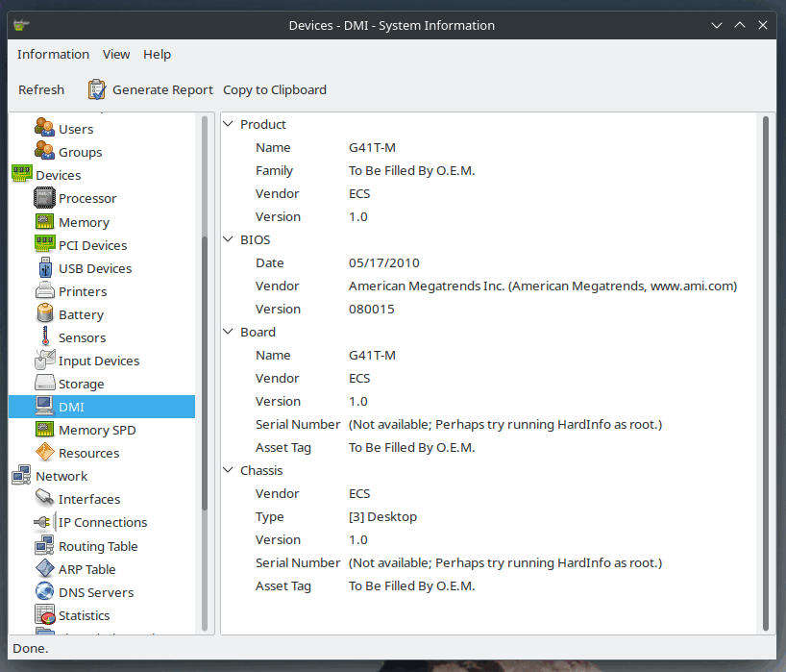Select Routing Table in Network tree
The image size is (786, 672).
tap(98, 546)
